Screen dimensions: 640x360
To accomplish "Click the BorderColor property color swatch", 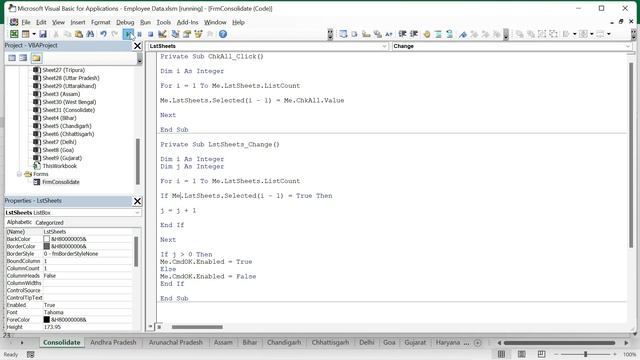I will click(47, 247).
